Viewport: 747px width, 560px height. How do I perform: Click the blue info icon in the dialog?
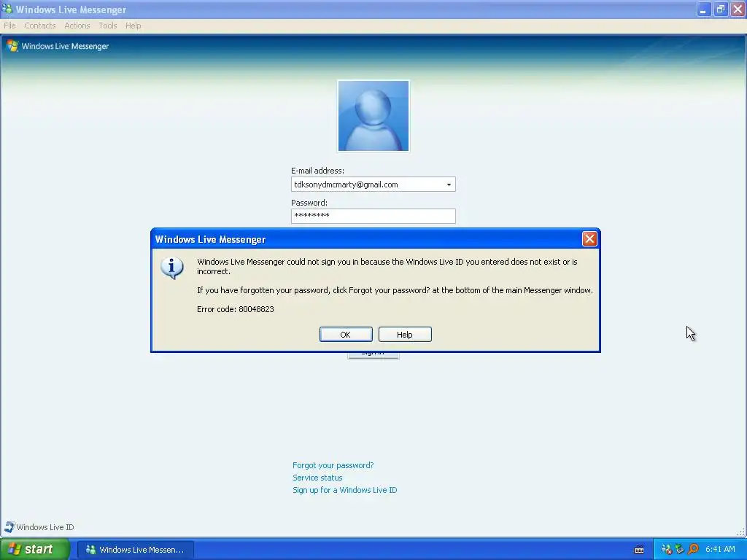(x=172, y=268)
